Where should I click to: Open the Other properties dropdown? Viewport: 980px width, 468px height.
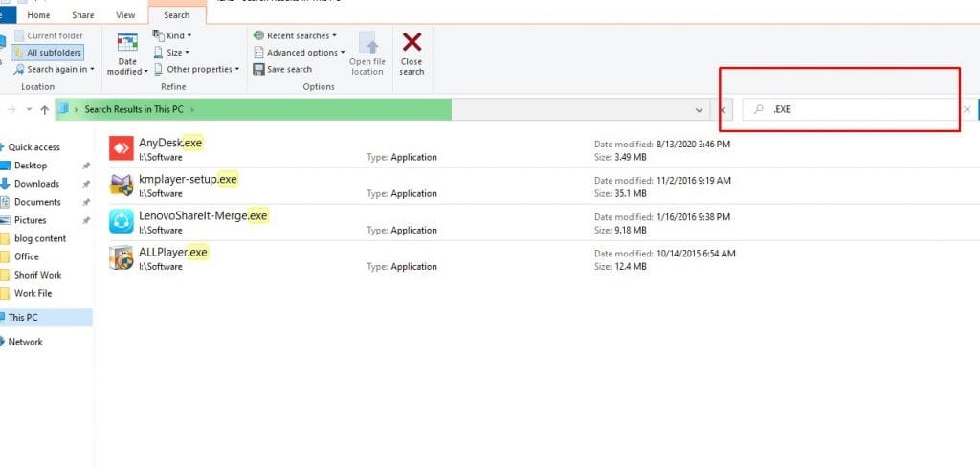[197, 69]
